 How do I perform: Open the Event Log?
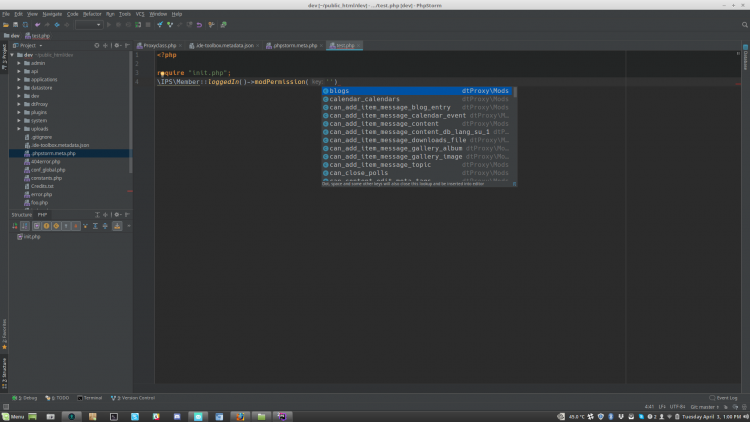pyautogui.click(x=723, y=397)
